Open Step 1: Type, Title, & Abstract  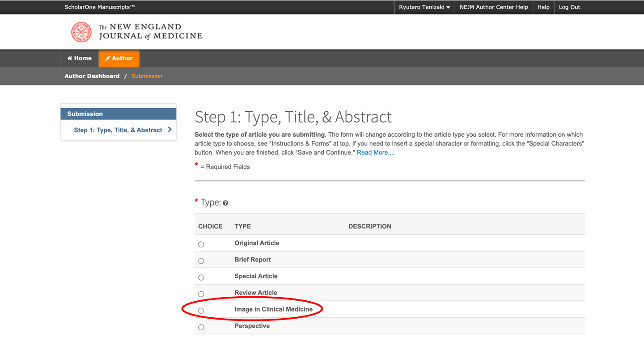118,130
